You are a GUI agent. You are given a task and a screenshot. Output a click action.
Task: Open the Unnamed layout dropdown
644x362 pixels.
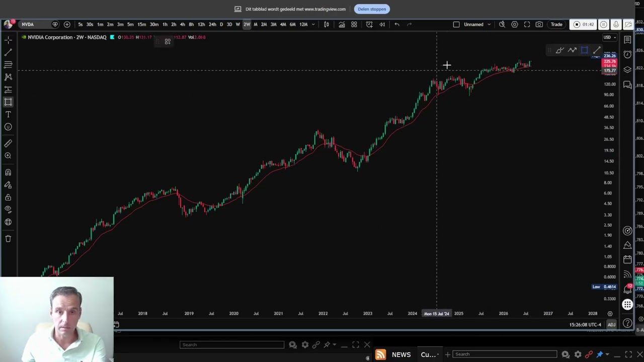(x=477, y=24)
